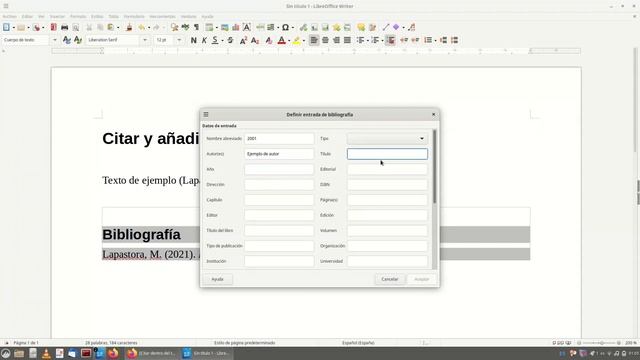Click the Editorial input field
The image size is (640, 360).
tap(387, 169)
